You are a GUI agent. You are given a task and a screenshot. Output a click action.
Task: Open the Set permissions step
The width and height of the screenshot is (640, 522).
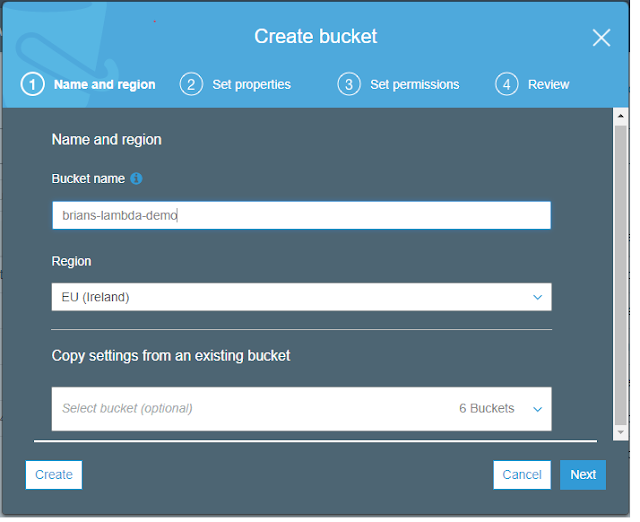coord(415,84)
